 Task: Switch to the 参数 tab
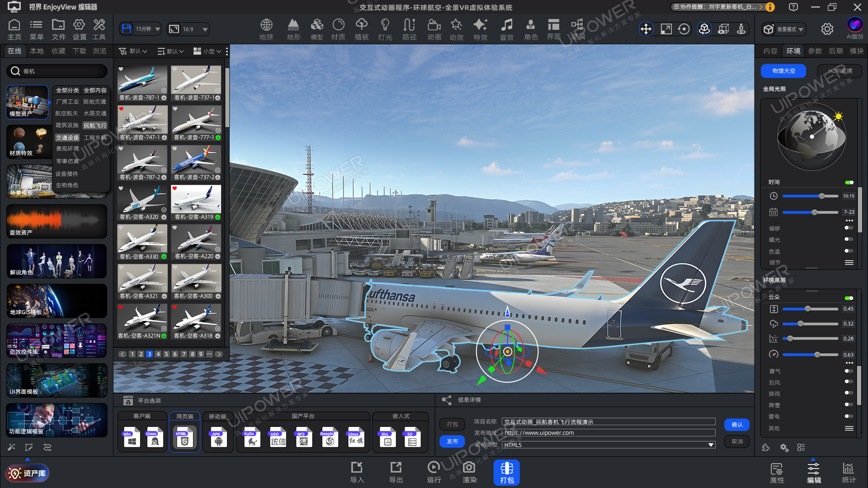tap(815, 51)
